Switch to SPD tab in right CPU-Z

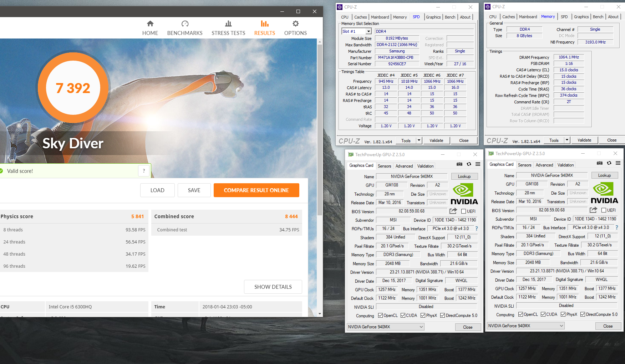click(564, 17)
